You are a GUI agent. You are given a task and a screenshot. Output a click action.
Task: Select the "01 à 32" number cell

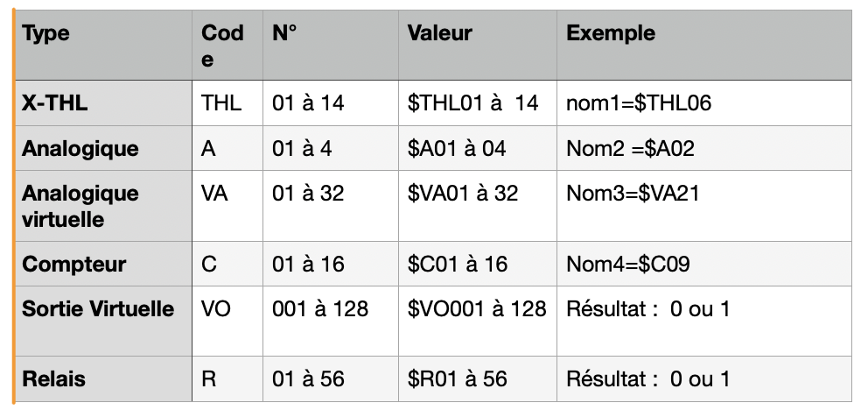(308, 193)
